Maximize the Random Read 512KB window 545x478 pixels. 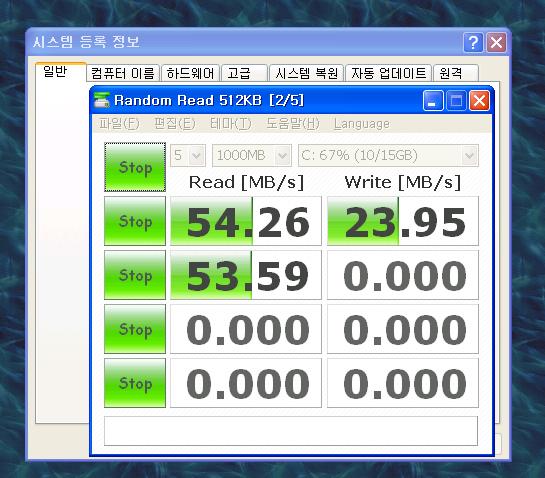456,101
